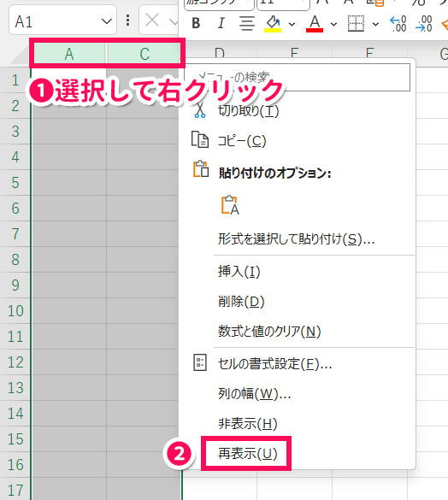Image resolution: width=448 pixels, height=500 pixels.
Task: Decrease decimal places icon
Action: (x=424, y=24)
